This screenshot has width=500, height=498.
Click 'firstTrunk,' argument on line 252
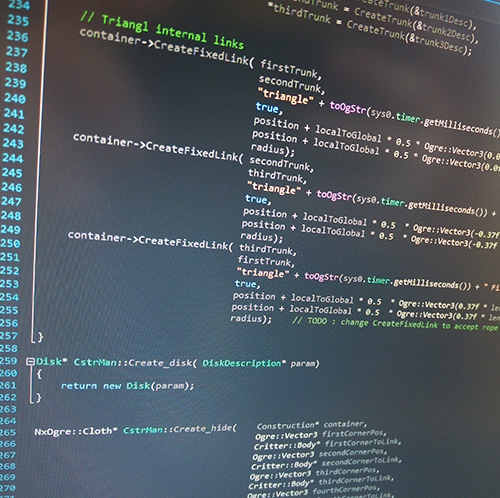coord(266,261)
